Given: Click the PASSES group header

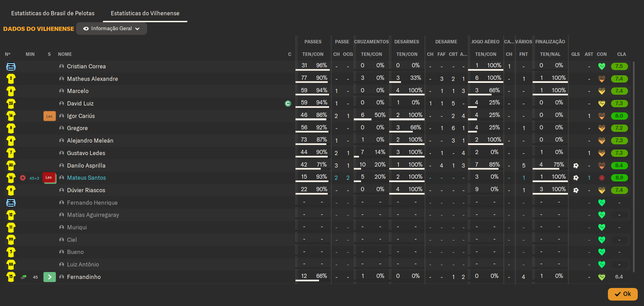Looking at the screenshot, I should [x=313, y=42].
